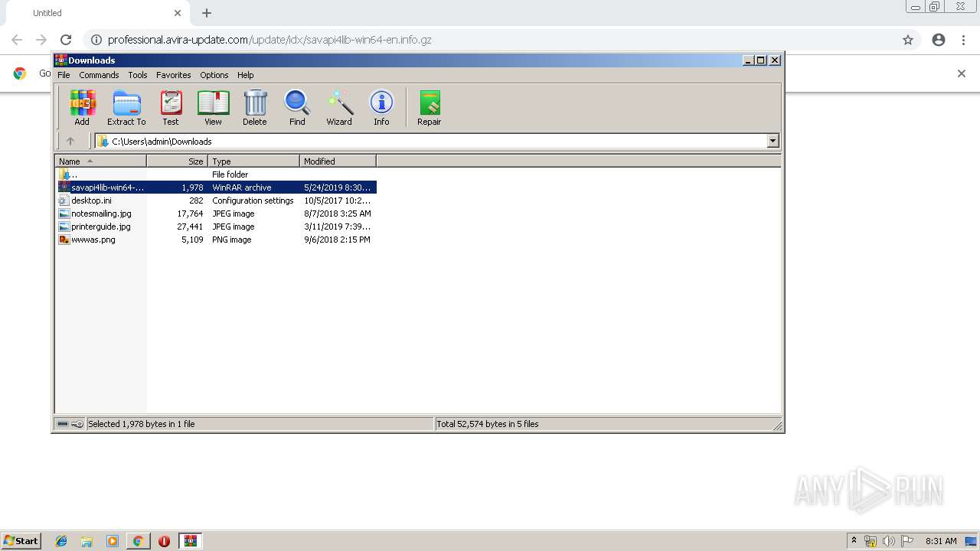Close the Untitled tab
This screenshot has width=980, height=551.
coord(178,13)
